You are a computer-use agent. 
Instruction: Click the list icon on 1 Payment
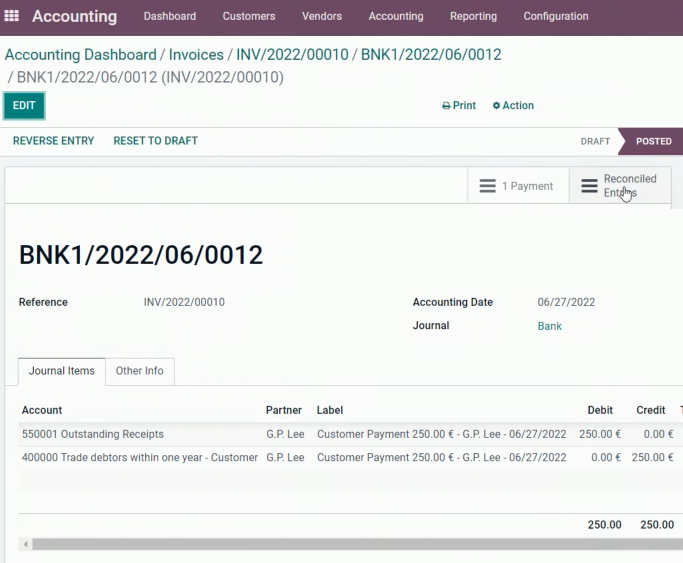click(x=487, y=186)
